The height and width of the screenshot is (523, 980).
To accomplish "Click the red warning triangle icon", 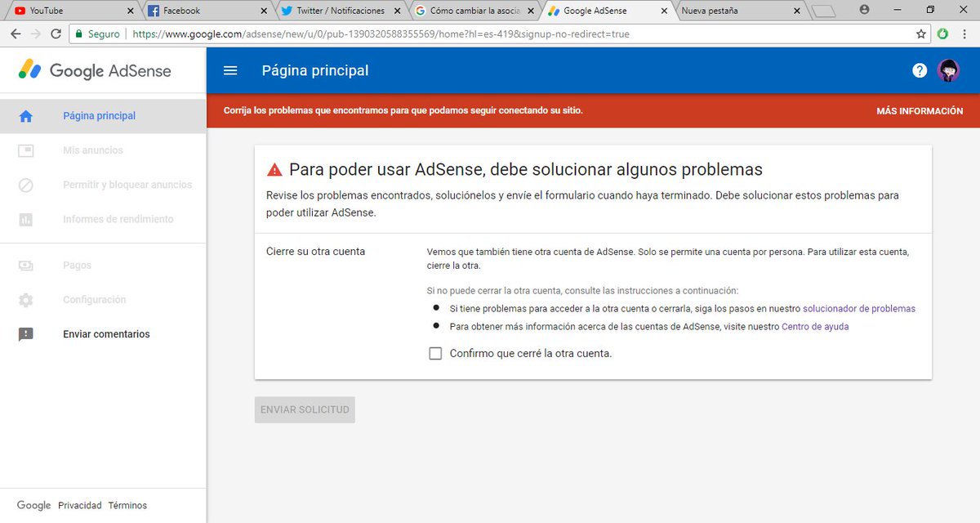I will click(x=274, y=170).
